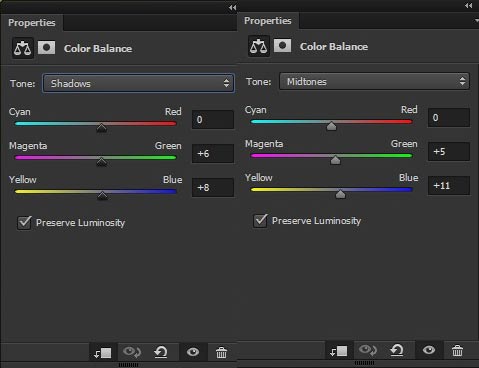The image size is (479, 368).
Task: Open the Tone dropdown showing Shadows
Action: 138,83
